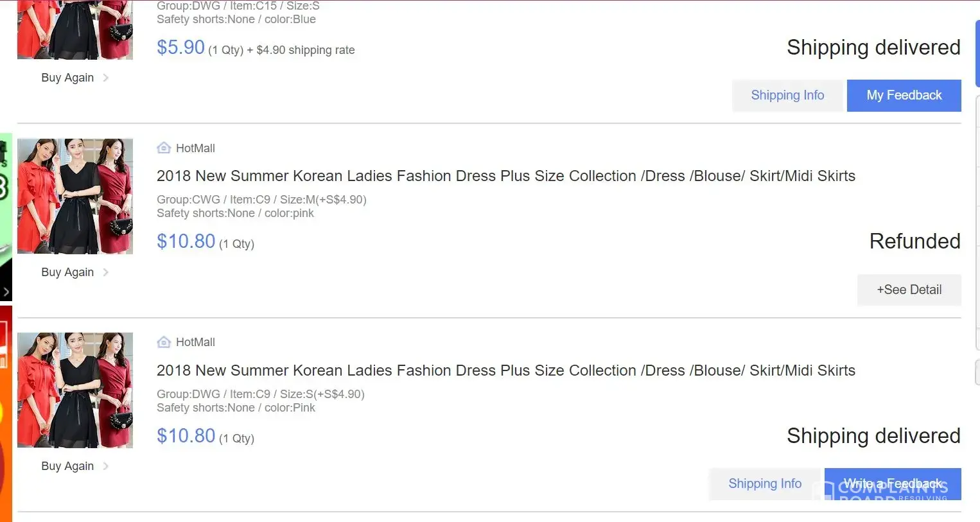Open Shipping Info for the Blue C15 order
Screen dimensions: 980x522
[x=787, y=96]
